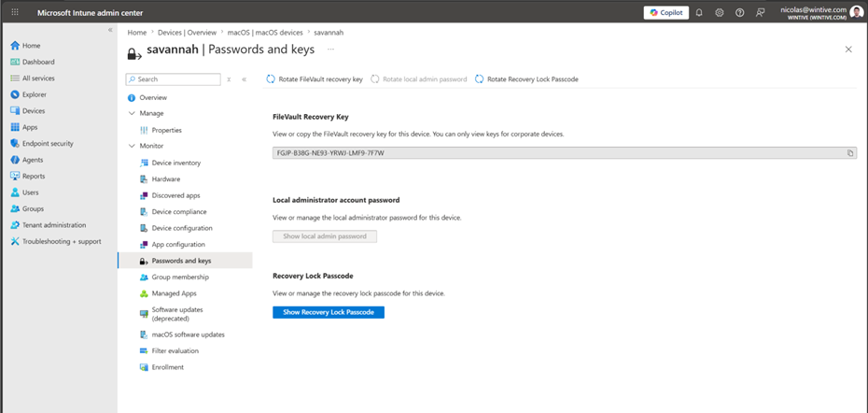
Task: Click the Home breadcrumb link
Action: pos(136,33)
